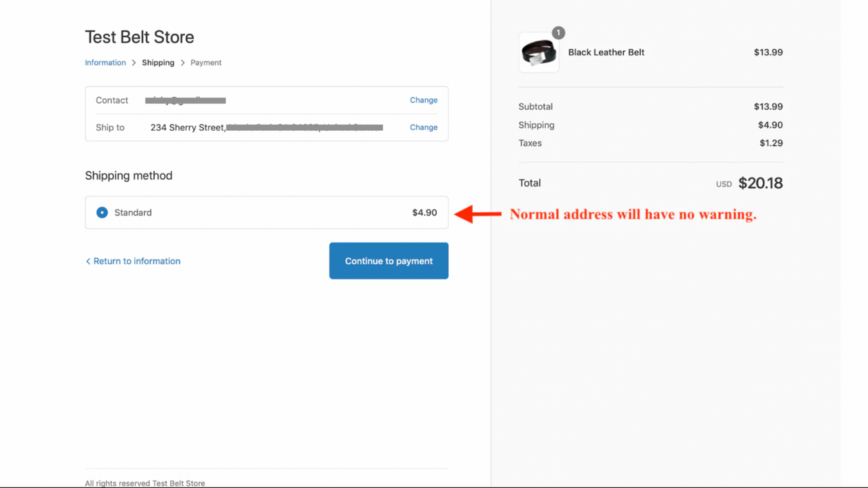
Task: Click the USD currency label
Action: point(724,184)
